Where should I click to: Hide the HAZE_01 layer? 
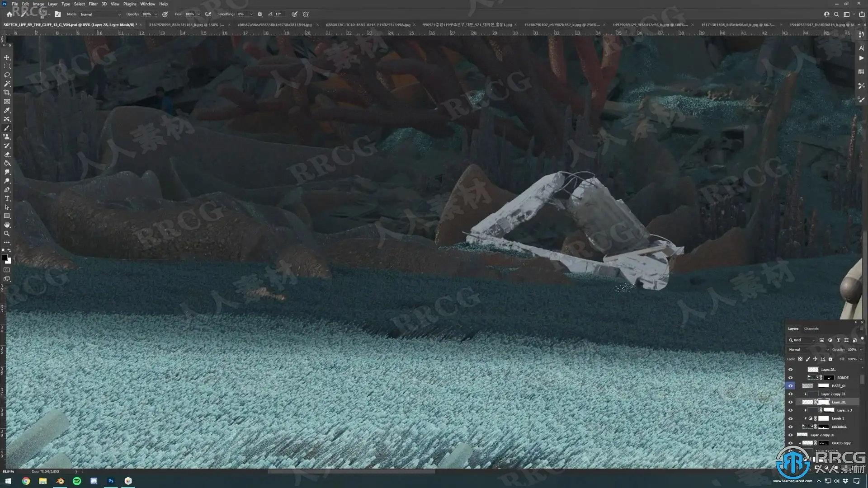click(x=790, y=386)
